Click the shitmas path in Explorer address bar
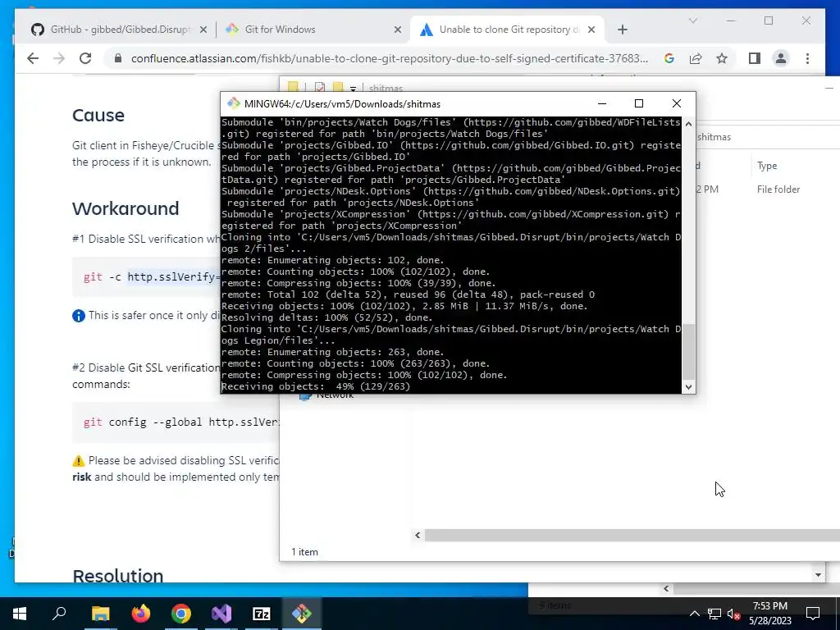 click(x=714, y=137)
